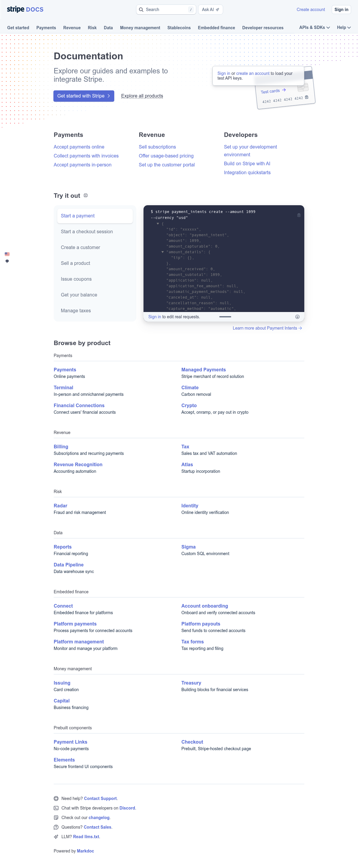Open Embedded finance nav item
Screen dimensions: 358x868
[x=216, y=28]
